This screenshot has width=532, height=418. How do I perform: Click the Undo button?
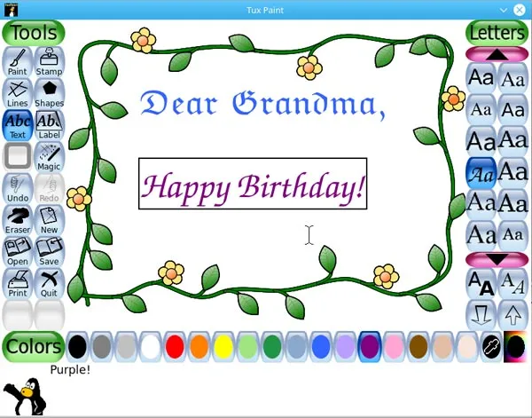click(x=18, y=188)
